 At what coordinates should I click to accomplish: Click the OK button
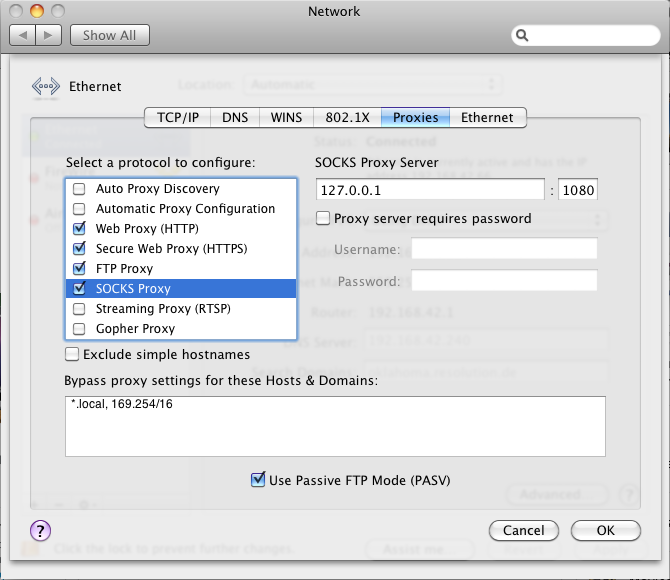click(x=605, y=530)
